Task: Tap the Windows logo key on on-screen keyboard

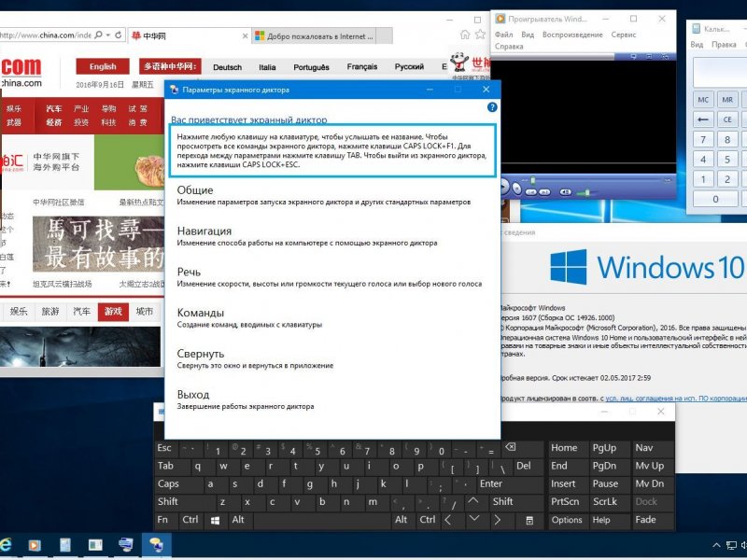Action: [x=216, y=520]
